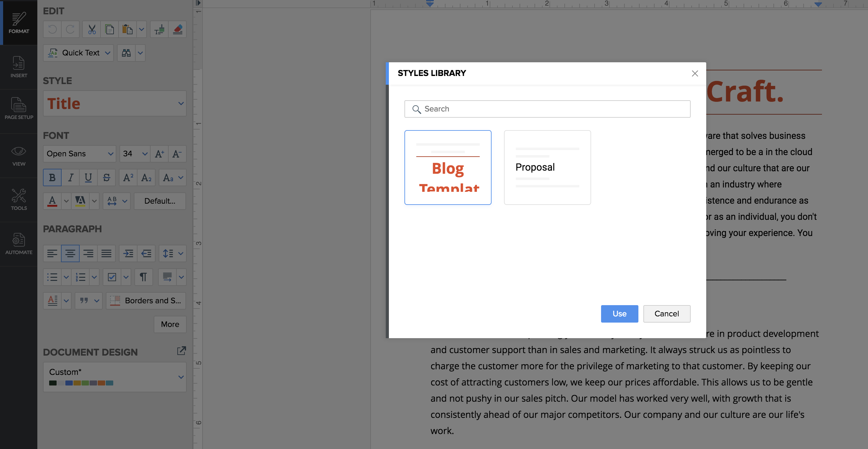Open character spacing AB dropdown
The image size is (868, 449).
[117, 201]
